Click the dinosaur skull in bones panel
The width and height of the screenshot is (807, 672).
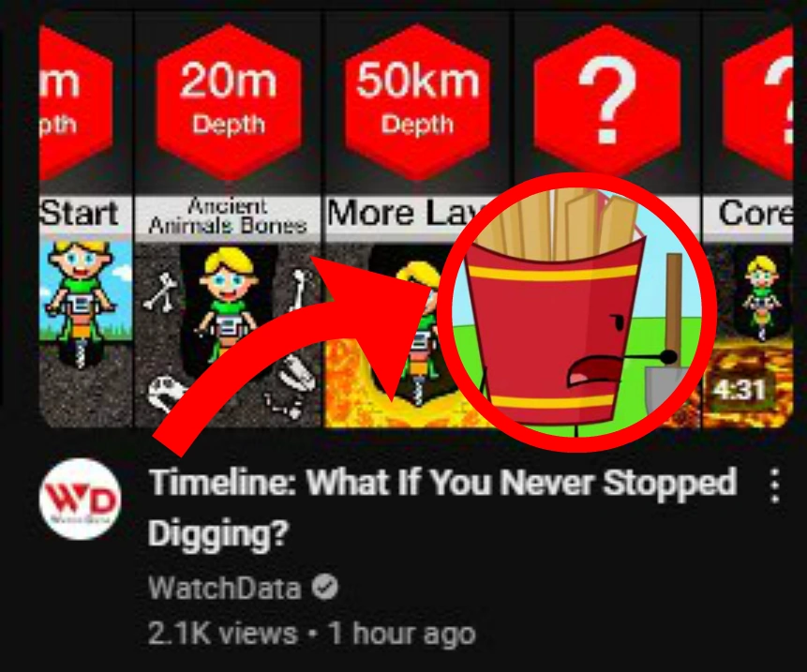167,395
